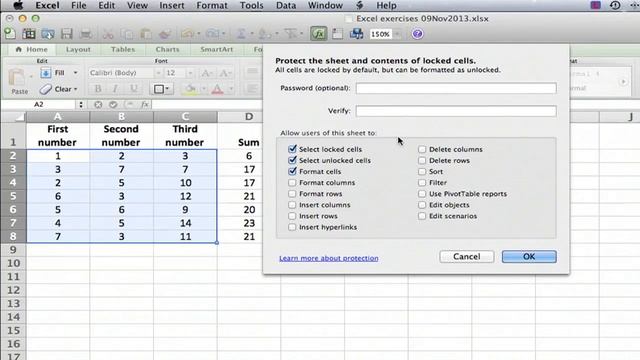Viewport: 640px width, 360px height.
Task: Click the Toolbox icon next to Formula Builder
Action: 337,34
